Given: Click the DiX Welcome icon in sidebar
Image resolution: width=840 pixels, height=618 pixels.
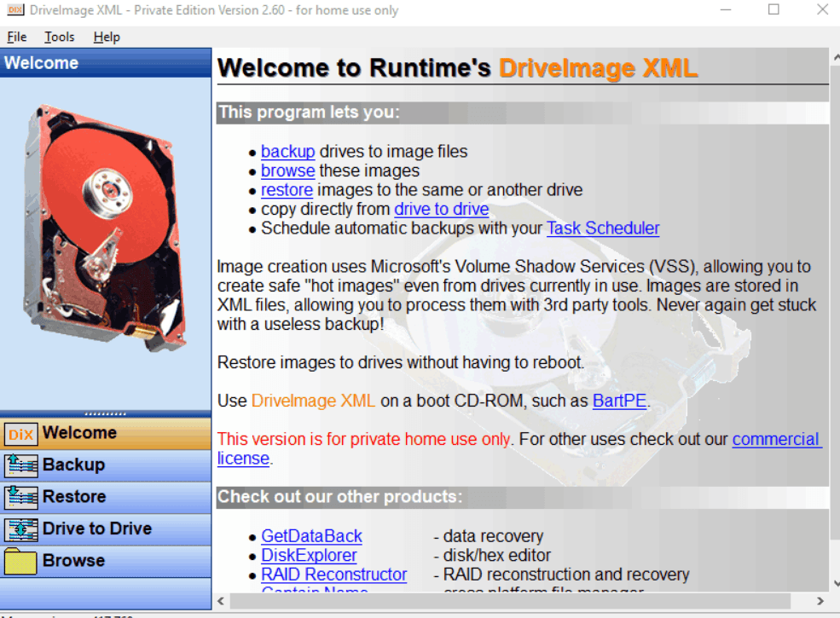Looking at the screenshot, I should pyautogui.click(x=20, y=434).
